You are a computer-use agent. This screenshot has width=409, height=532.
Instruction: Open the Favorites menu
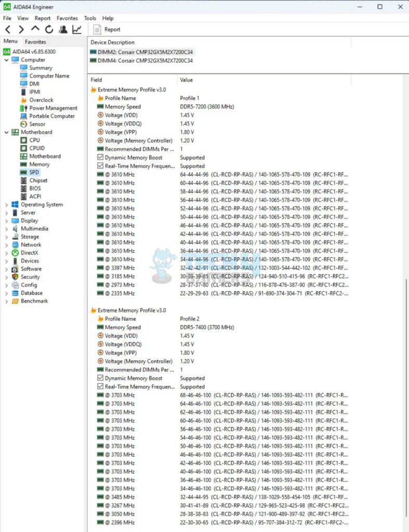67,18
